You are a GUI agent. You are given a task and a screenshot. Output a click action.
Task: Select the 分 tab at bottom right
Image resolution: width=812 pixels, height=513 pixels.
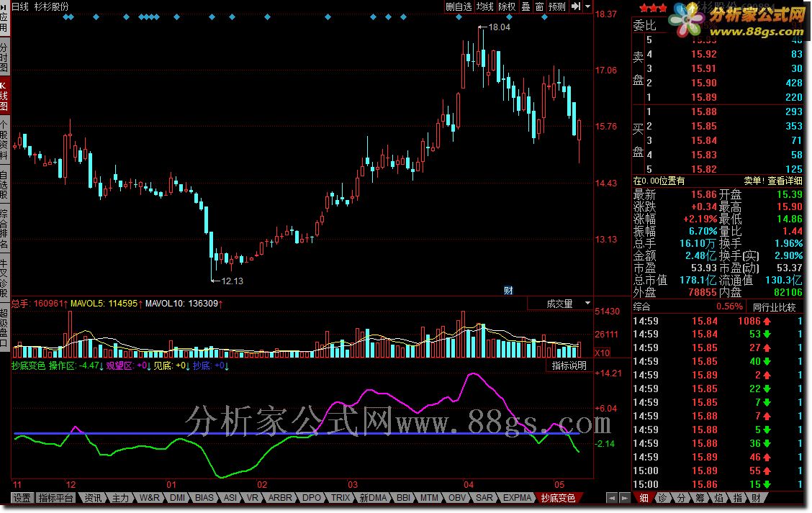(x=681, y=498)
